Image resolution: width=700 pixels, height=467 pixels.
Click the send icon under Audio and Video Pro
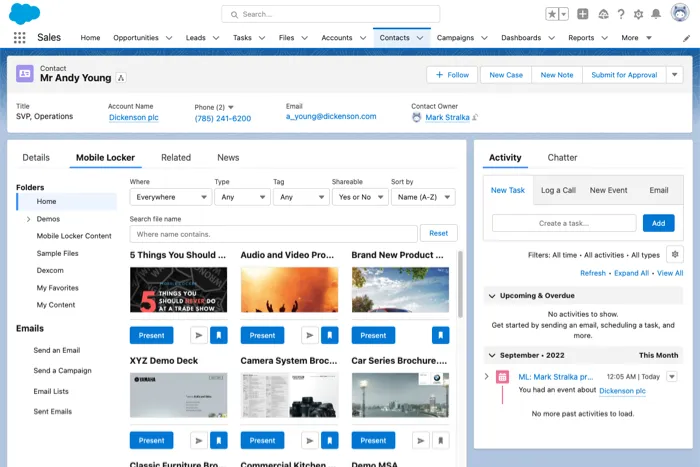click(x=309, y=335)
